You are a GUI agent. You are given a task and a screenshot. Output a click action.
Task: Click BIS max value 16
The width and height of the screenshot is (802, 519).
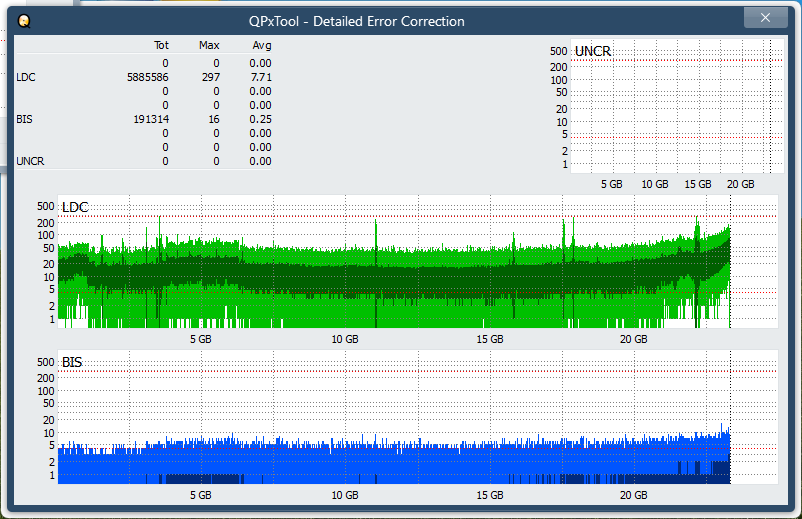coord(214,119)
